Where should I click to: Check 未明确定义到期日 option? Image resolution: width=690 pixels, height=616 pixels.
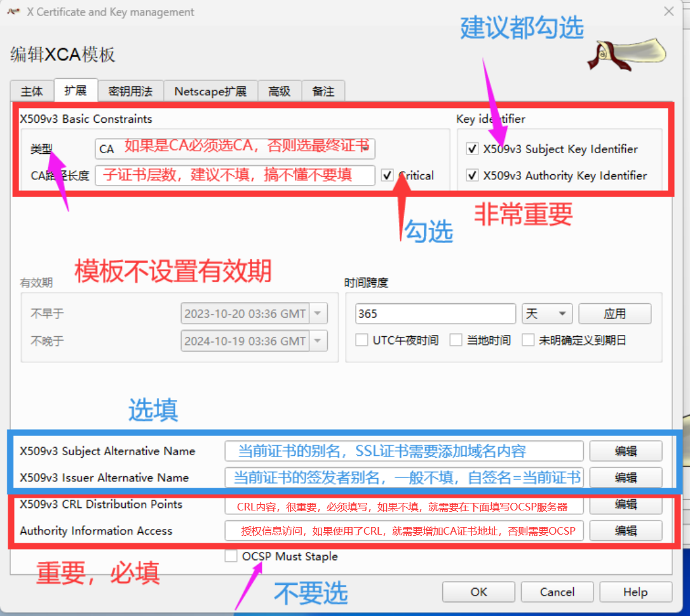528,340
